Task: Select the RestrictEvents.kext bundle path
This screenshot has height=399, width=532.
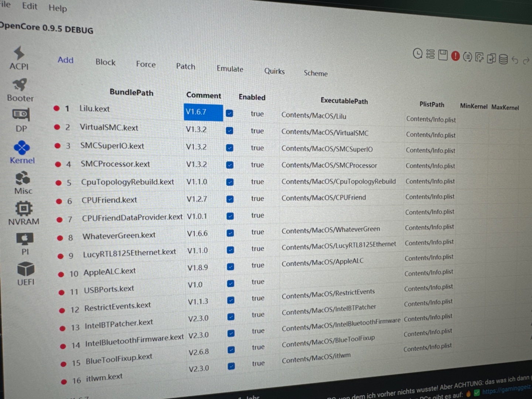Action: point(117,307)
